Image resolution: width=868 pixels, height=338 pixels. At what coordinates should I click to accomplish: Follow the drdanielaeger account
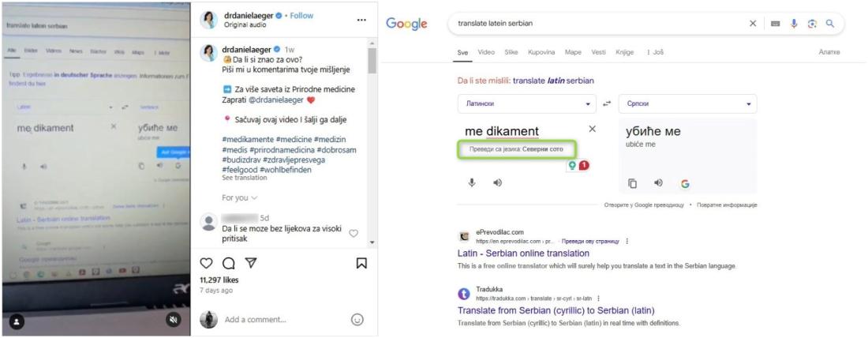pos(301,16)
